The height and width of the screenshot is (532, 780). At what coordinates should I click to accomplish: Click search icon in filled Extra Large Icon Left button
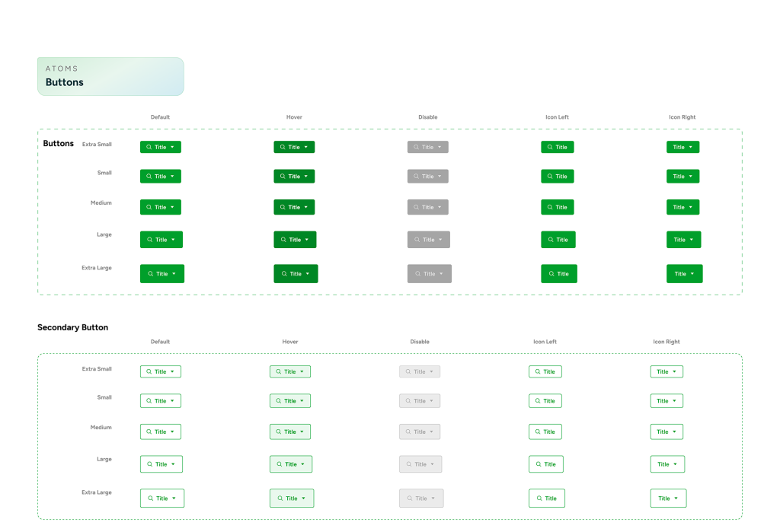point(551,274)
